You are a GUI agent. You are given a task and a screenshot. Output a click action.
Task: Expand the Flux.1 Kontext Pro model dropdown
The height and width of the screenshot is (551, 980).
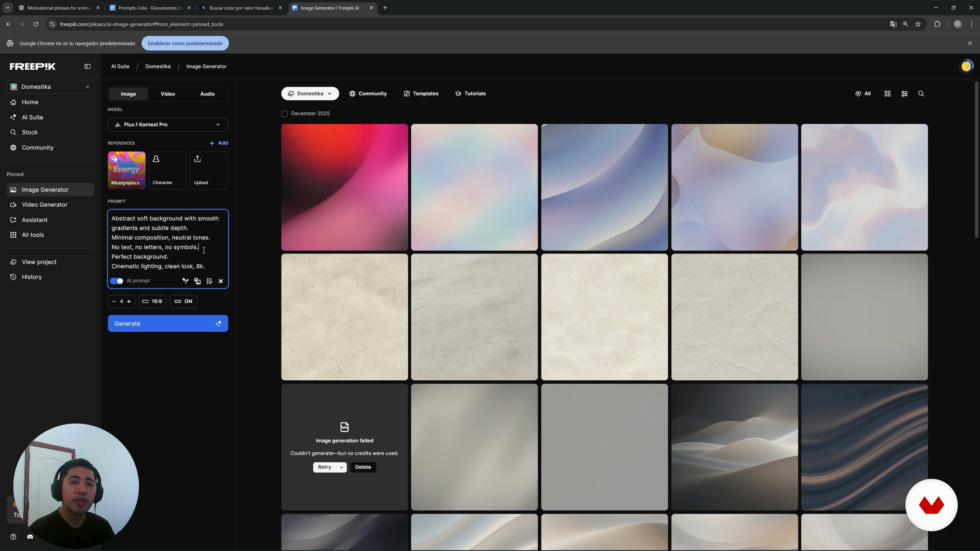click(168, 125)
